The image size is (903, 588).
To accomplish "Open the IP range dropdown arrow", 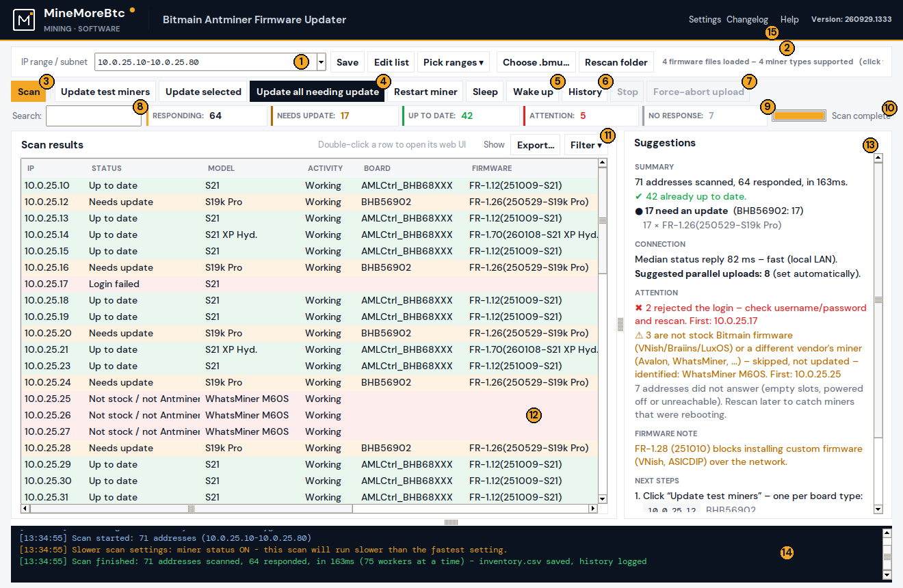I will (x=322, y=62).
